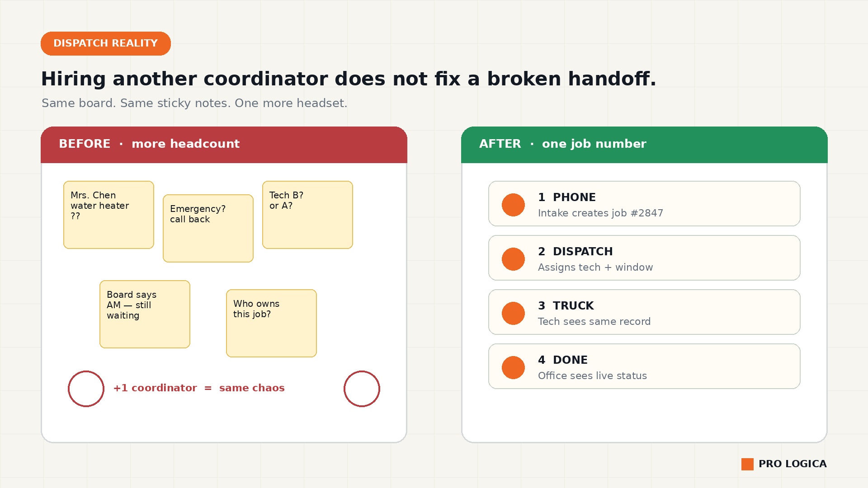Select the Office sees live status card
868x488 pixels.
(644, 366)
